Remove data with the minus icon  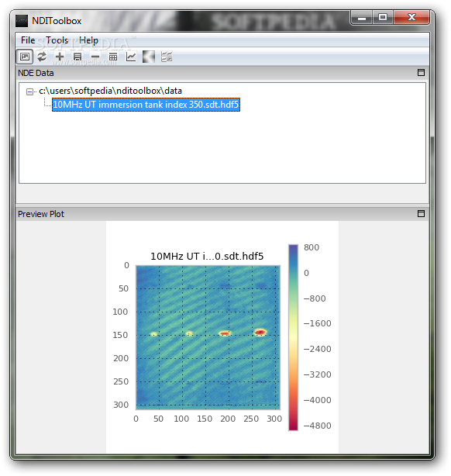[x=95, y=57]
